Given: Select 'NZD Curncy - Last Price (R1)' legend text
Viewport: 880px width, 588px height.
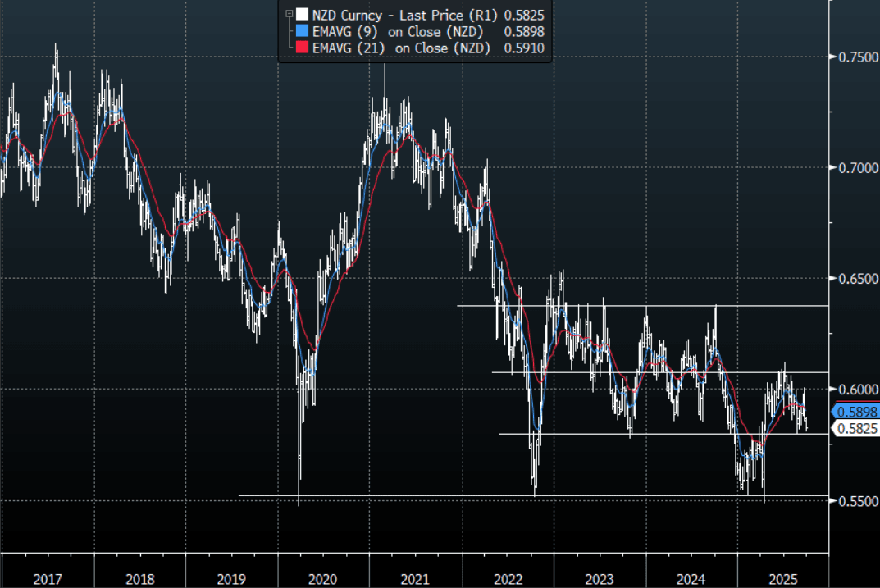Looking at the screenshot, I should (x=404, y=15).
